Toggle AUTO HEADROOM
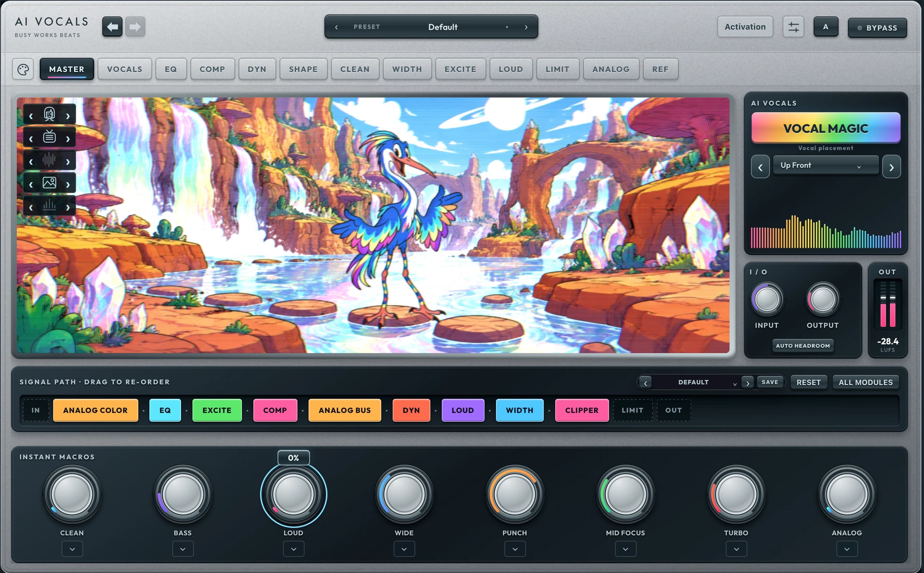This screenshot has height=573, width=924. coord(803,346)
